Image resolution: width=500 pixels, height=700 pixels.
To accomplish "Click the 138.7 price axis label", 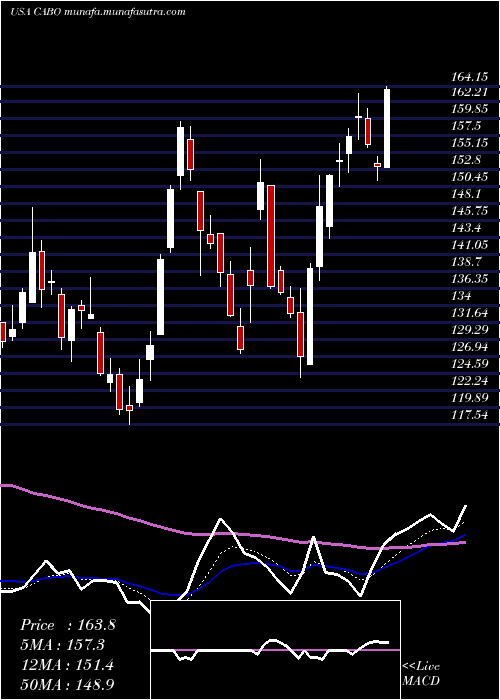I will [466, 262].
